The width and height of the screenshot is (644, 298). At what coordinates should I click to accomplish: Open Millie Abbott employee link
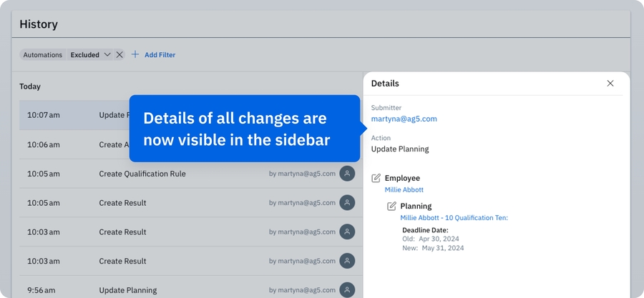[404, 190]
